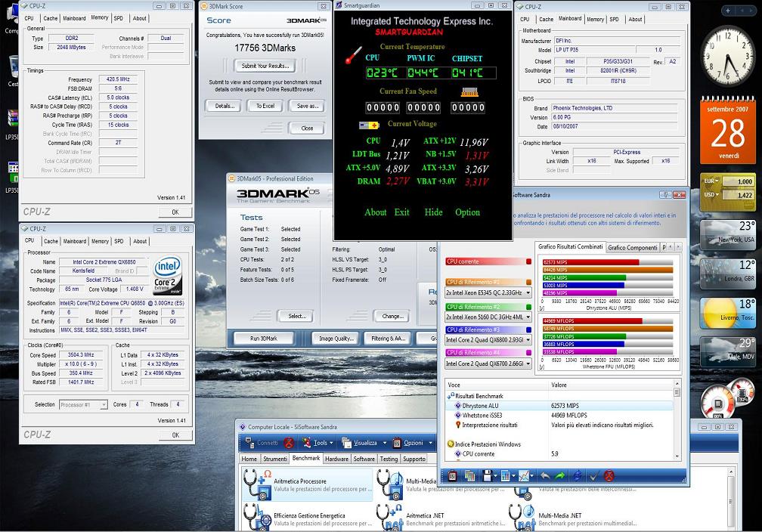
Task: Open SPD tab in the top-left CPU-Z window
Action: point(118,18)
